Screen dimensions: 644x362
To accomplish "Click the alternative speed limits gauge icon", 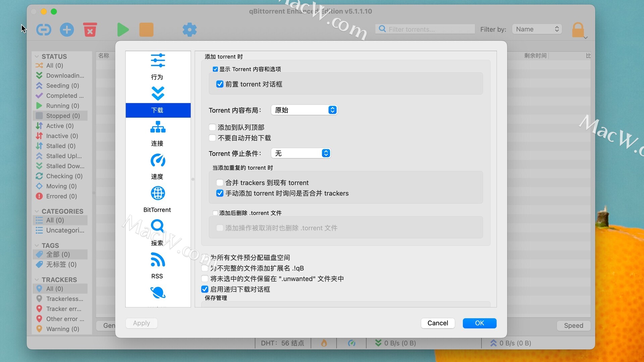I will [x=352, y=343].
